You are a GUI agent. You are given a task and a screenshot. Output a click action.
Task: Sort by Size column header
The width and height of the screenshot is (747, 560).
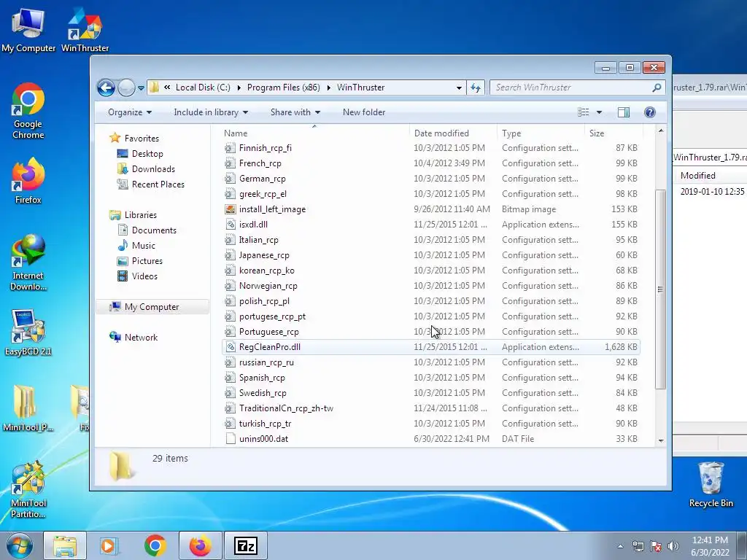(x=614, y=133)
